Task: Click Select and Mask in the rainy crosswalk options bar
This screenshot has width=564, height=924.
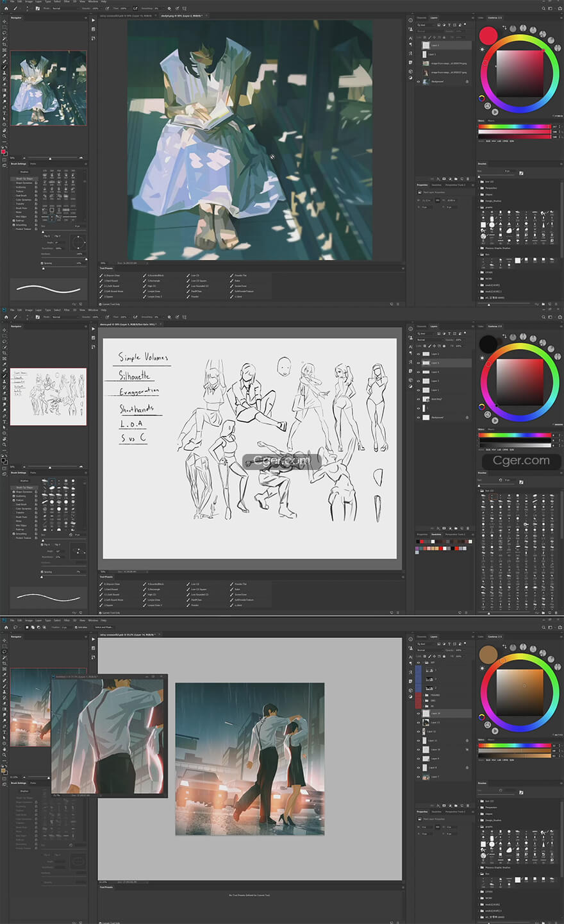Action: coord(104,627)
